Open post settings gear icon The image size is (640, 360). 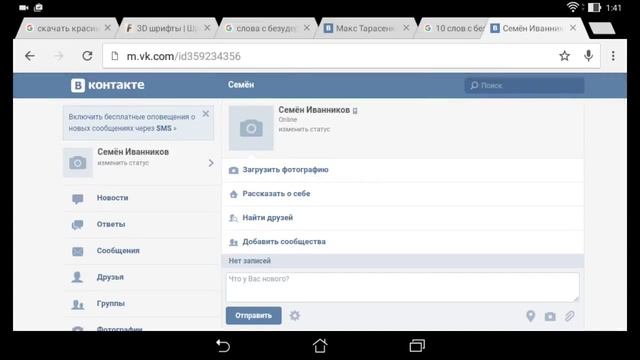(x=295, y=316)
